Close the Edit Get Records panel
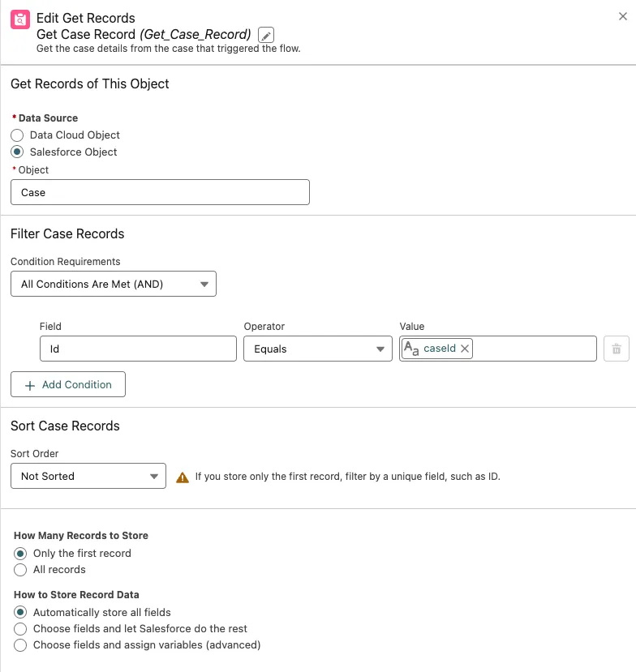This screenshot has width=636, height=672. click(622, 16)
